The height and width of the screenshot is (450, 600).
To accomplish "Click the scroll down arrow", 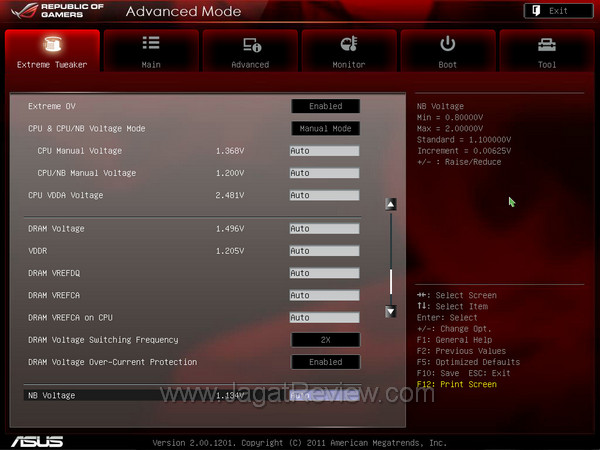I will click(391, 311).
